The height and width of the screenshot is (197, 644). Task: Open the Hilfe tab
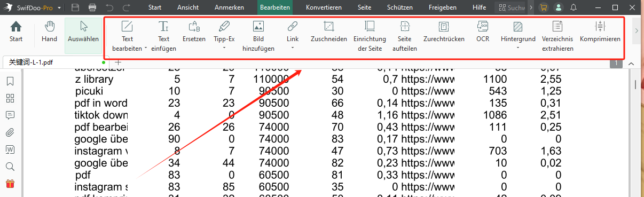click(x=479, y=7)
